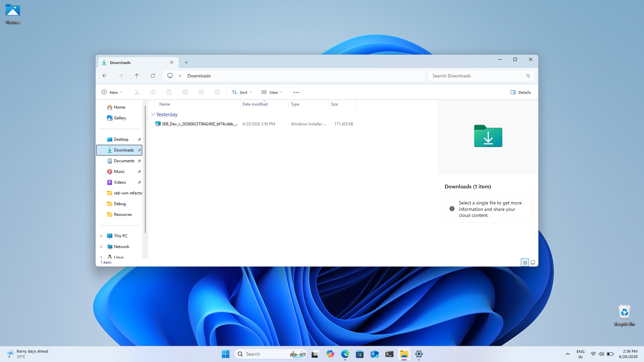Go back with the left arrow button
The height and width of the screenshot is (362, 644).
pyautogui.click(x=105, y=76)
